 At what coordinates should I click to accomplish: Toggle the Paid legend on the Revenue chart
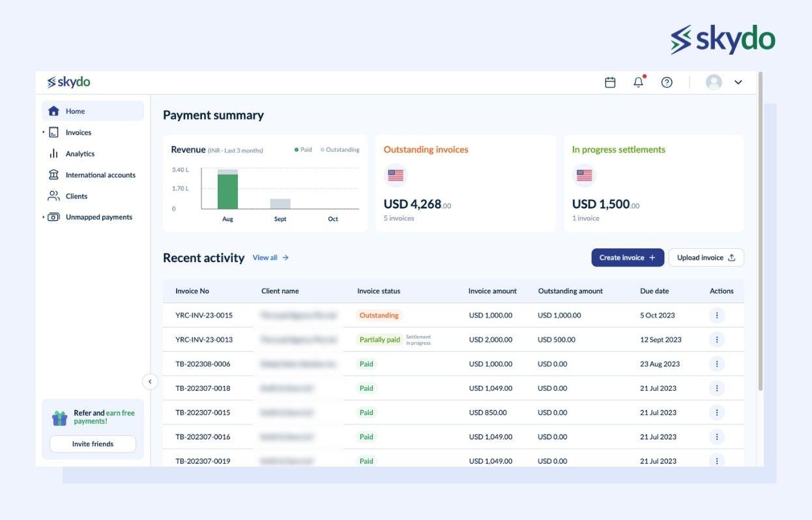coord(303,149)
